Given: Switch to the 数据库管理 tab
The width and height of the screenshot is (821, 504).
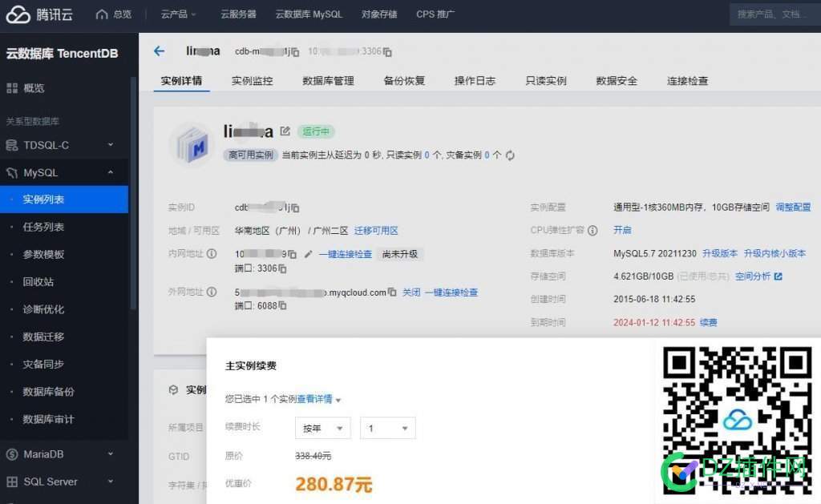Looking at the screenshot, I should (x=328, y=81).
